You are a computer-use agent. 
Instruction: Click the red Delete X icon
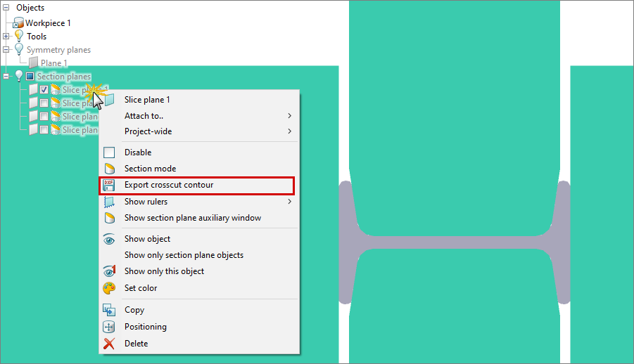point(109,344)
